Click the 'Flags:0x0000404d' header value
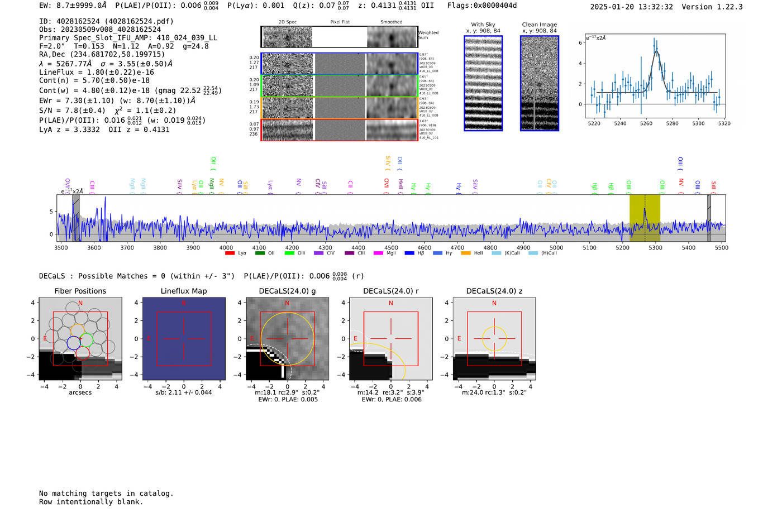 pyautogui.click(x=482, y=6)
